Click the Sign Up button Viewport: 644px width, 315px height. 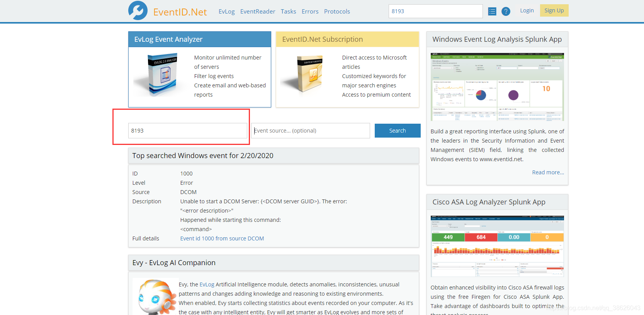(x=554, y=10)
